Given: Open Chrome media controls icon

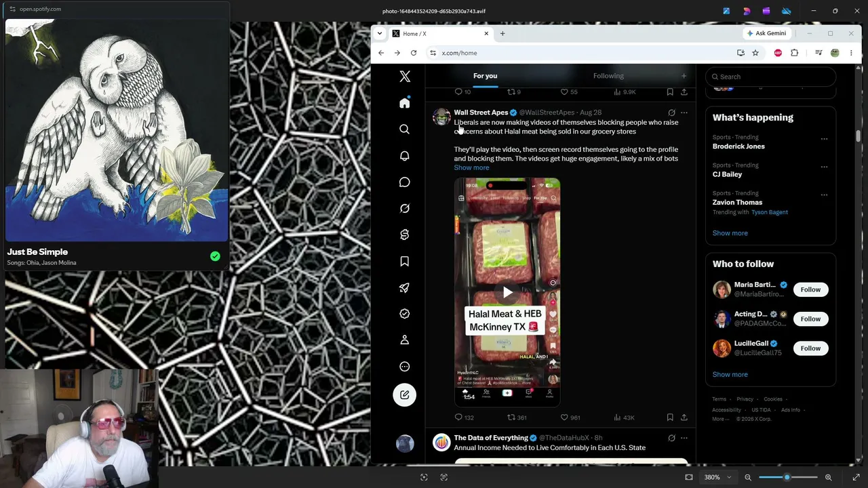Looking at the screenshot, I should 818,53.
